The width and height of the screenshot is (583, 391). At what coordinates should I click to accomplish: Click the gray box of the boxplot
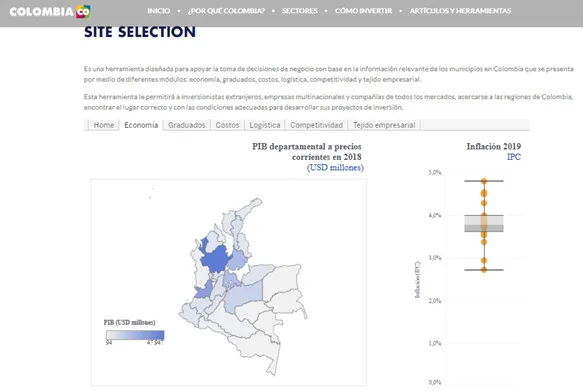[x=484, y=223]
